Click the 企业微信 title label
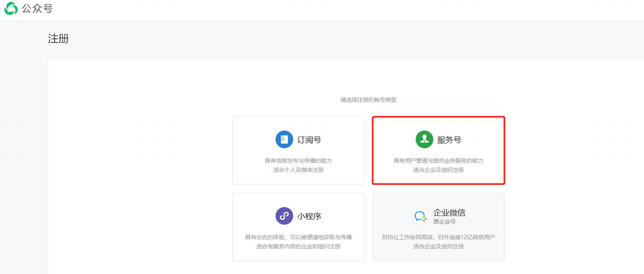This screenshot has width=644, height=274. [x=449, y=213]
